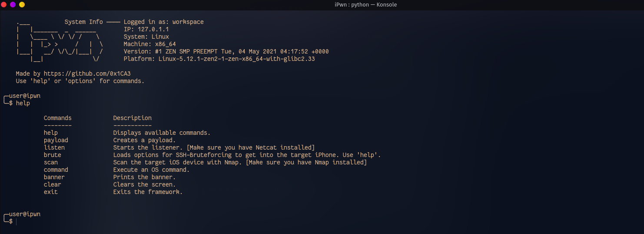Click the typed 'help' text after first prompt
The image size is (644, 234).
[x=23, y=103]
